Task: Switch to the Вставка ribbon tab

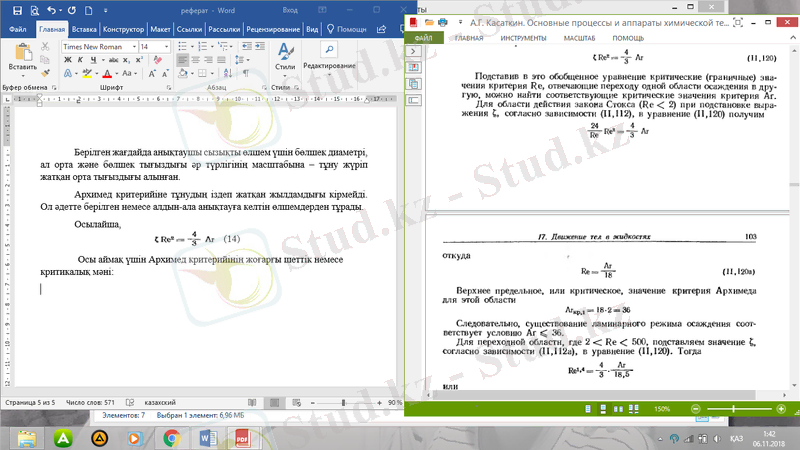Action: click(x=82, y=29)
